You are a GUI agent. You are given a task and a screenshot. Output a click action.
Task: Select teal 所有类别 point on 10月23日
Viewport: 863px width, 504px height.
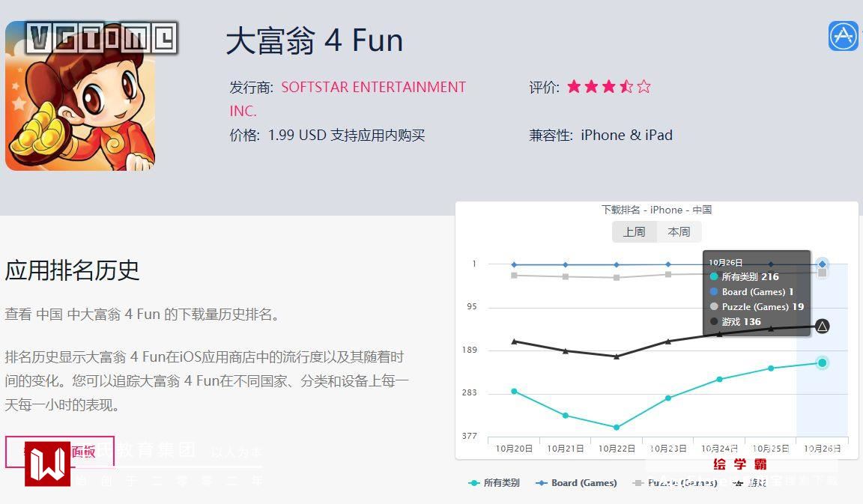(x=668, y=398)
